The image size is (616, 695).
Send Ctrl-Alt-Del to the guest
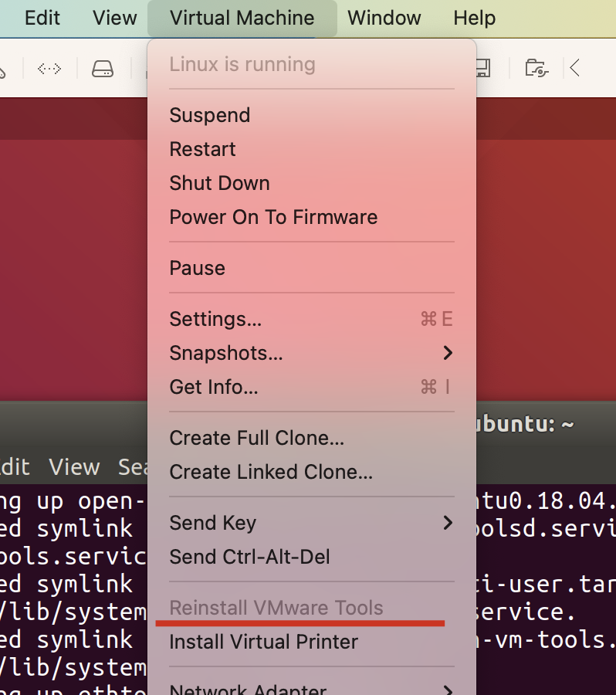coord(312,557)
